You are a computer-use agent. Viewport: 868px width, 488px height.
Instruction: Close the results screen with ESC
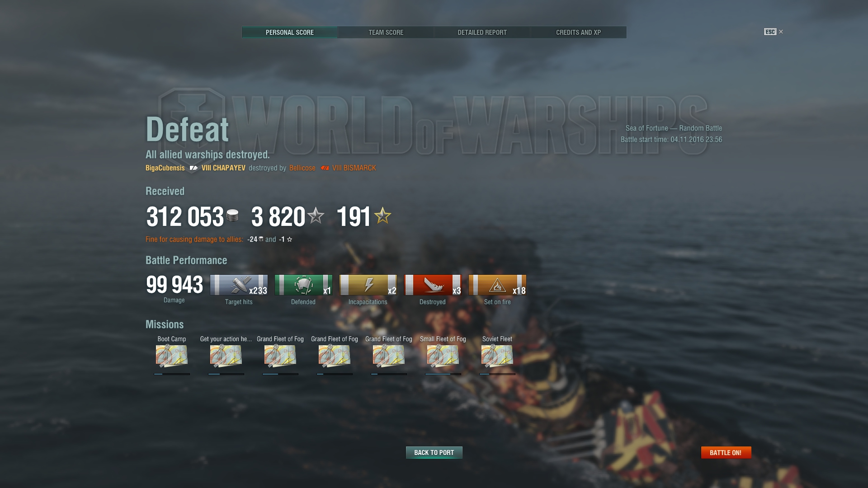(x=774, y=32)
